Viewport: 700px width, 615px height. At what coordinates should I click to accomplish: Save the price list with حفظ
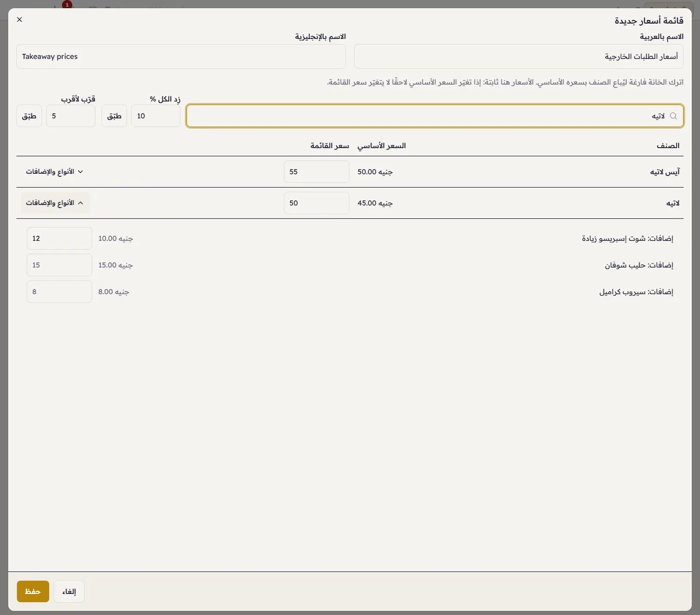33,591
